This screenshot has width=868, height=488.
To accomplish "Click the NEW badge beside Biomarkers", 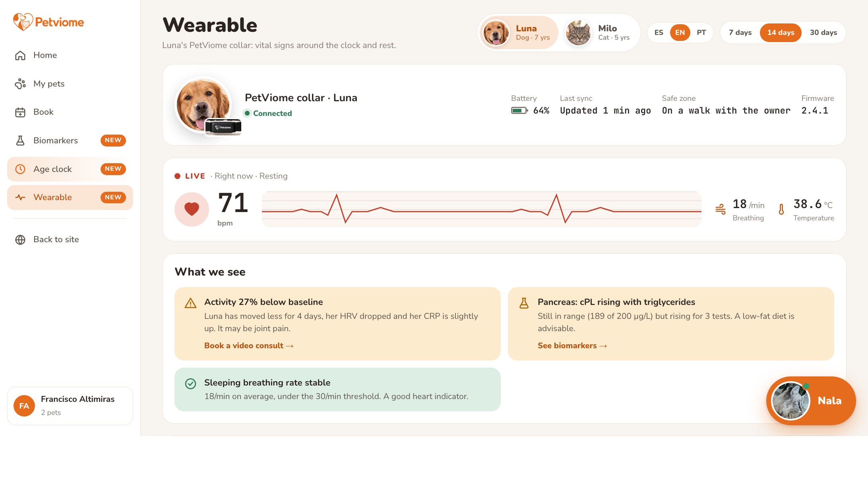I will [x=113, y=140].
